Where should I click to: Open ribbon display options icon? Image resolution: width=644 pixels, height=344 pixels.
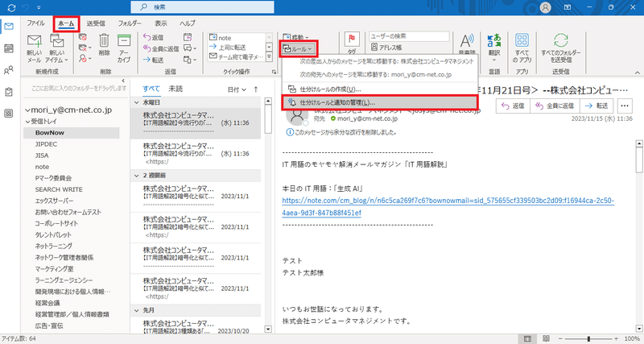(568, 7)
